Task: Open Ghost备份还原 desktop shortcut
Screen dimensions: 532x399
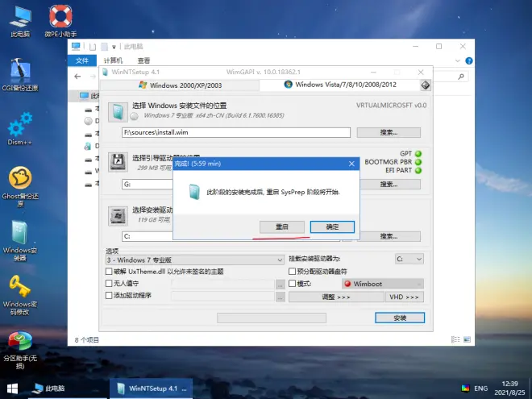Action: point(20,186)
